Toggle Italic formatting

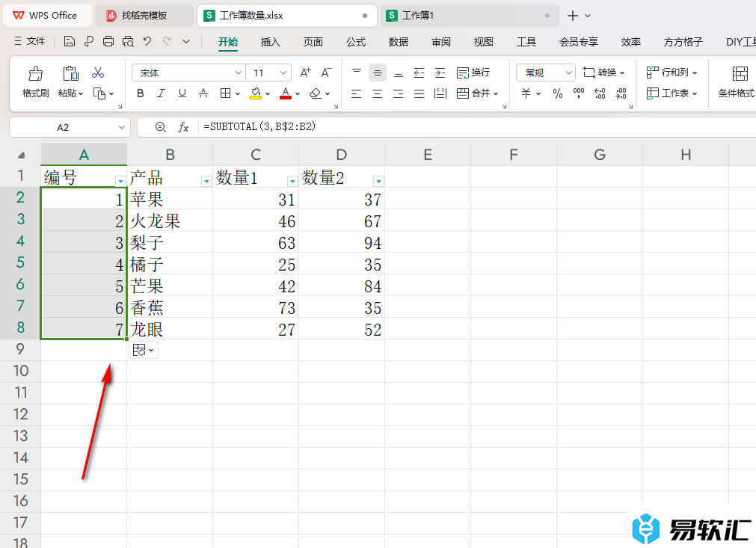click(x=161, y=93)
